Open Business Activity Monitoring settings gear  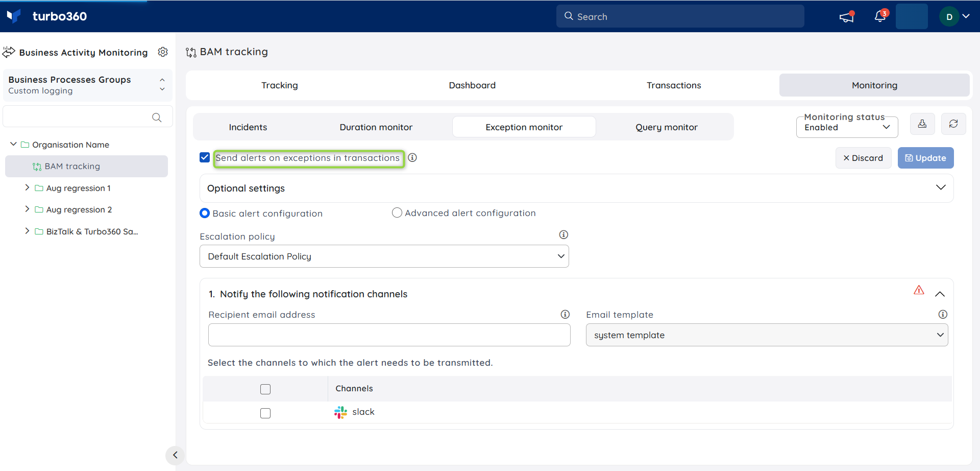[x=163, y=52]
